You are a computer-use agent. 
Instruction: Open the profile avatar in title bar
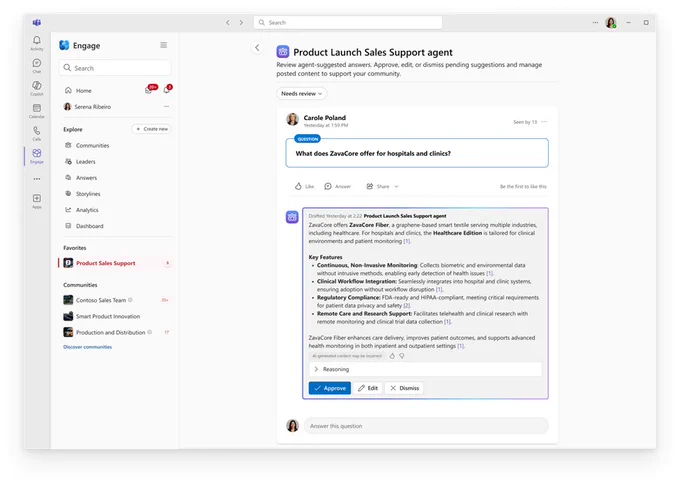coord(611,23)
